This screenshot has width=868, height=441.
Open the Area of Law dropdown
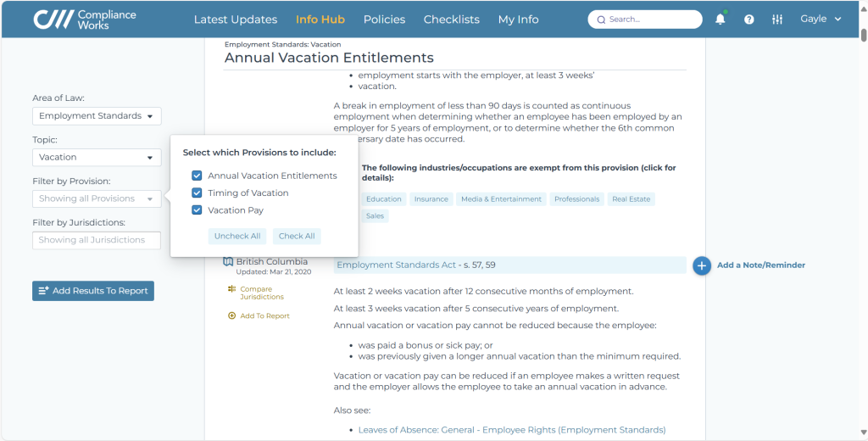coord(97,116)
